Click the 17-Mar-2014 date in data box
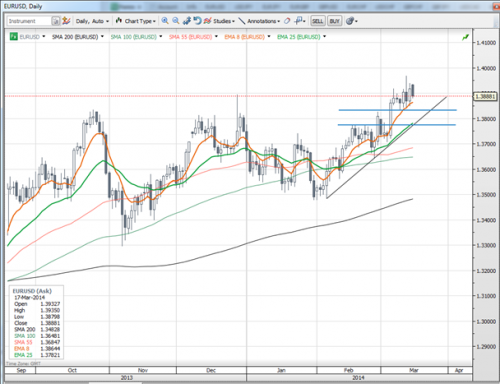The image size is (500, 384). pyautogui.click(x=29, y=297)
